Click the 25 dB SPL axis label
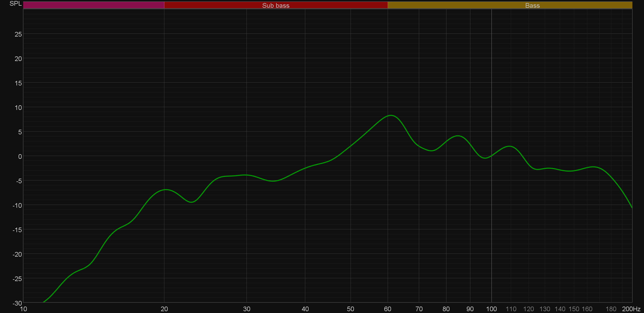This screenshot has width=644, height=313. pyautogui.click(x=18, y=34)
